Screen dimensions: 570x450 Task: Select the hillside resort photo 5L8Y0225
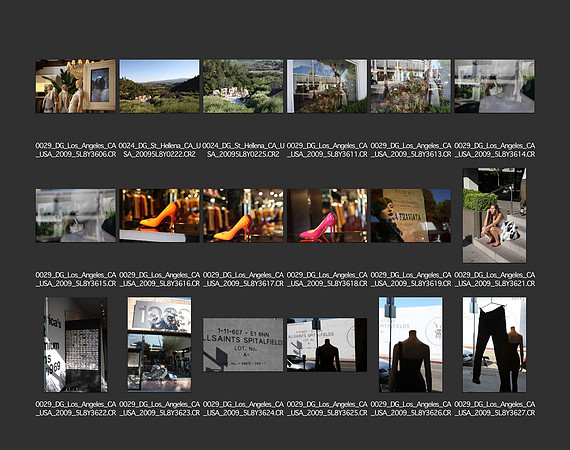243,86
